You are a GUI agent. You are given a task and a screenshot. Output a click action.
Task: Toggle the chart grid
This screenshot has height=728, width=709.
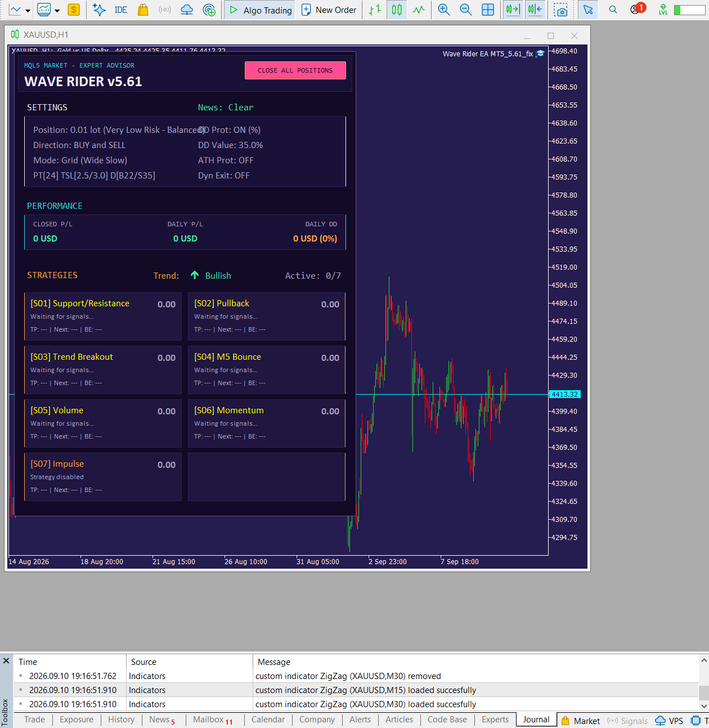click(488, 10)
